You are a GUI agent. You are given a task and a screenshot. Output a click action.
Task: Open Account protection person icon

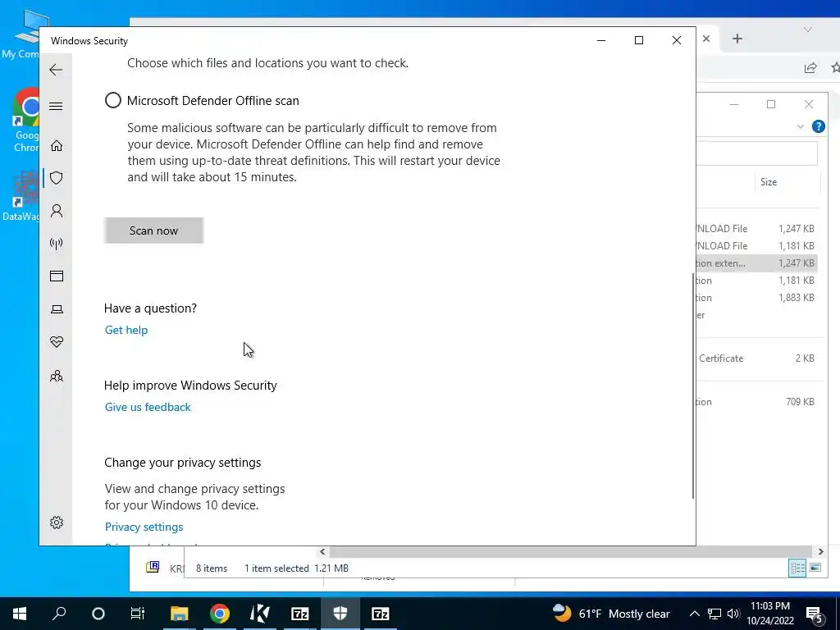[x=57, y=211]
